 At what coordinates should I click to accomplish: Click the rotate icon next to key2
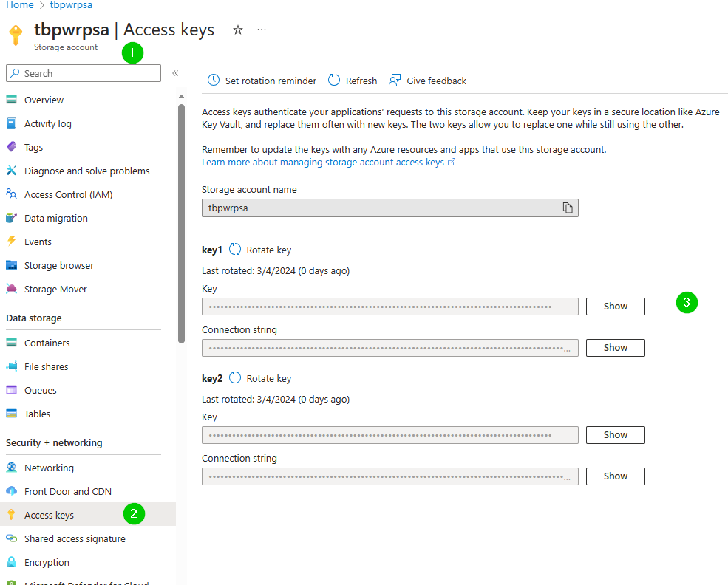point(235,378)
